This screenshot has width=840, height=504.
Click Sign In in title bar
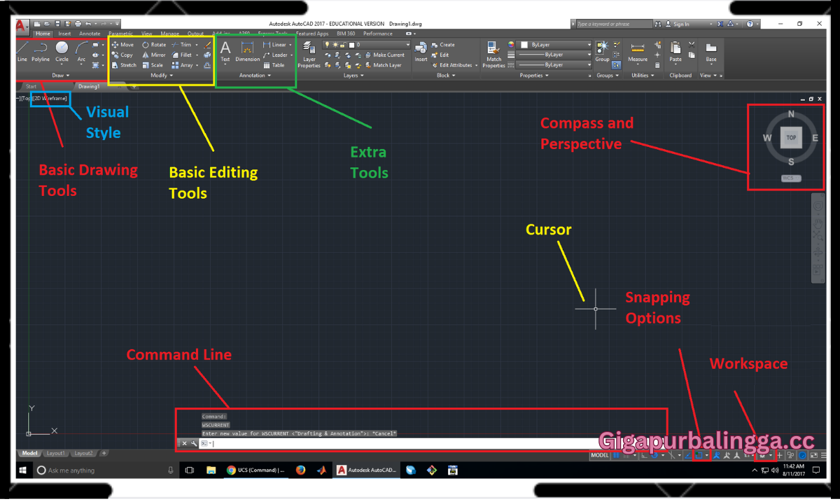[677, 24]
